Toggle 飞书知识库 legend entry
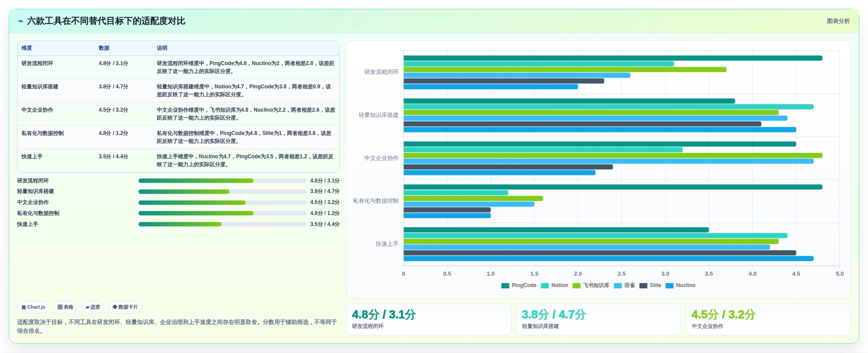This screenshot has height=353, width=868. click(x=591, y=286)
